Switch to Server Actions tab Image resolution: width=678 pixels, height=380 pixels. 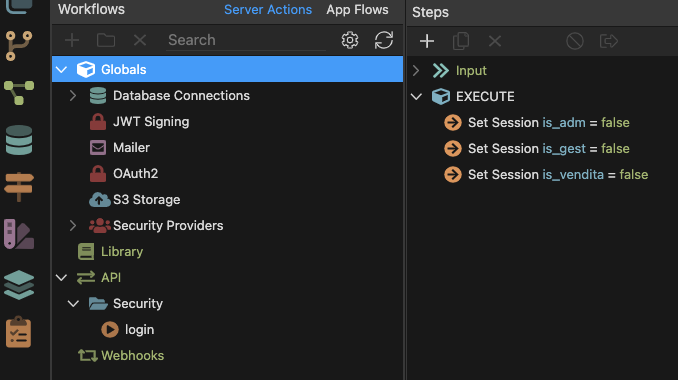268,10
